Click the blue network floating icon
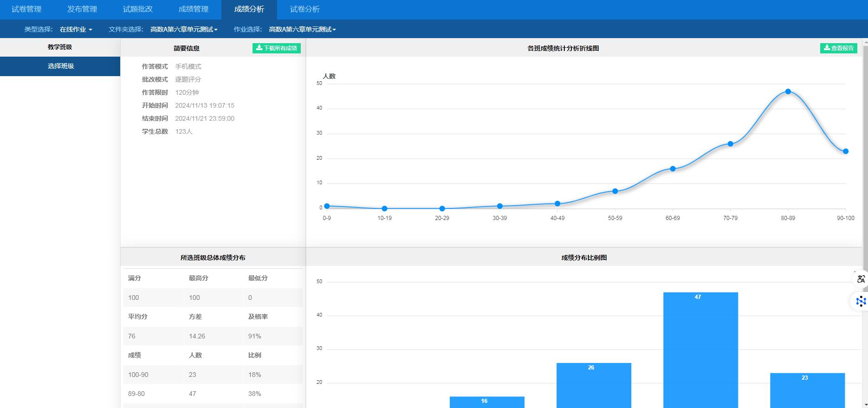 tap(861, 301)
